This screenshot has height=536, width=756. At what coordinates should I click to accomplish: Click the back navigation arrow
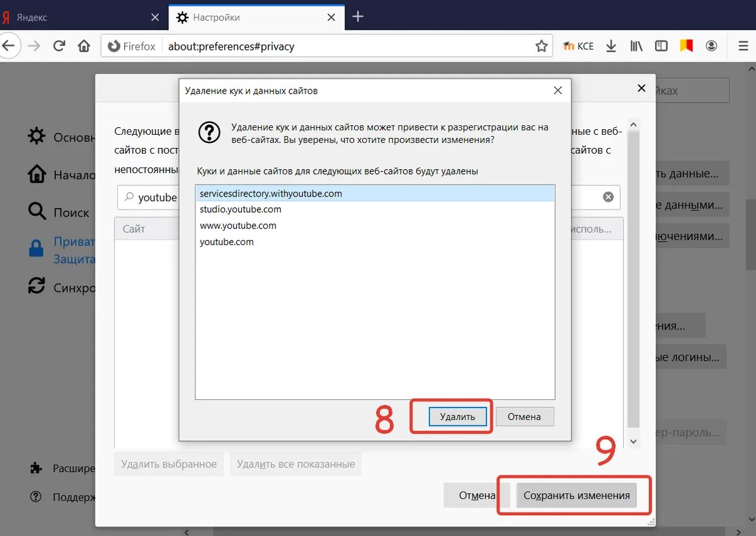click(x=9, y=46)
